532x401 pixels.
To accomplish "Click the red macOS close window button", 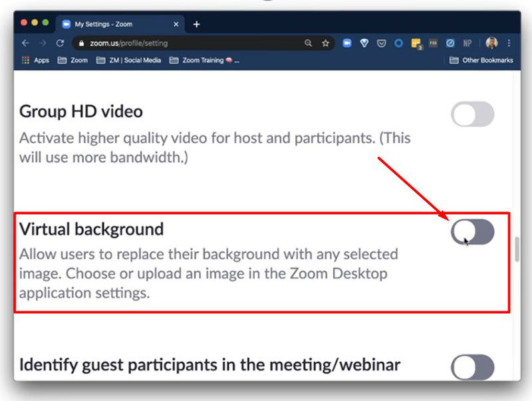I will tap(24, 23).
